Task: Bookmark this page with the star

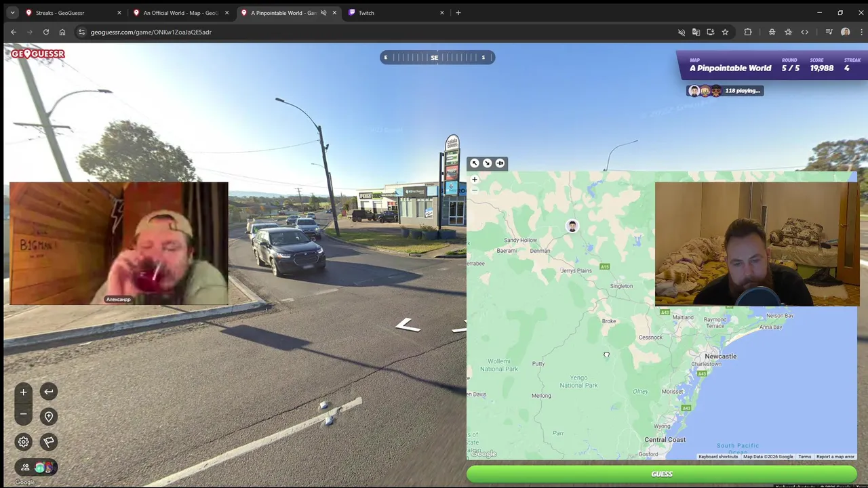Action: tap(725, 32)
